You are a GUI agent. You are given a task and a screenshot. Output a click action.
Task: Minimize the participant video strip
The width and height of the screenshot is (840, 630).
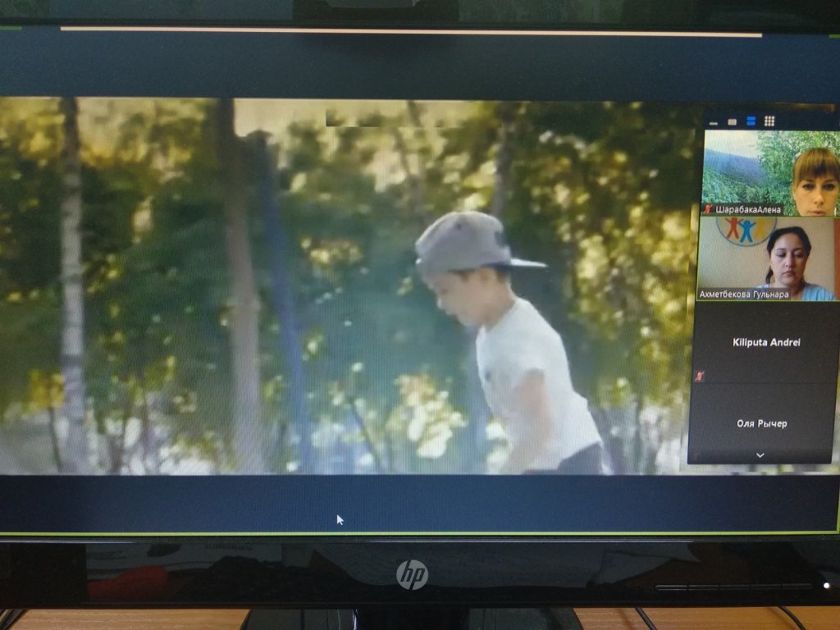pos(713,123)
